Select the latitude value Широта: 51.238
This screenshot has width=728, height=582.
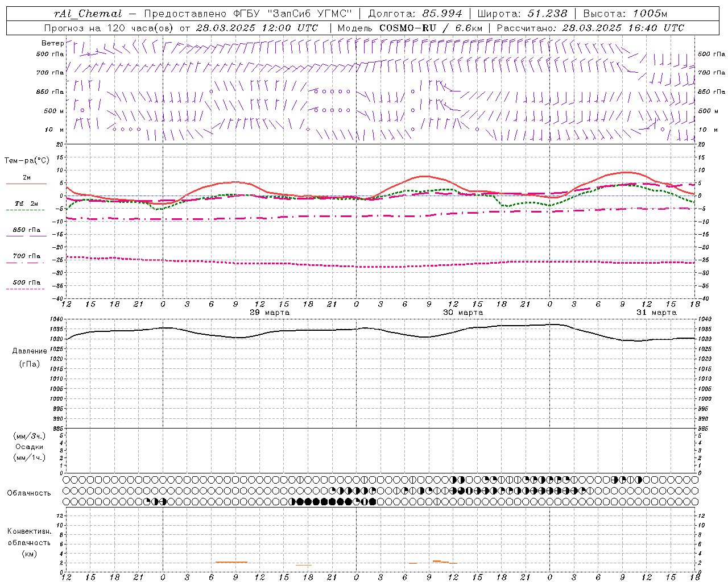[x=522, y=14]
